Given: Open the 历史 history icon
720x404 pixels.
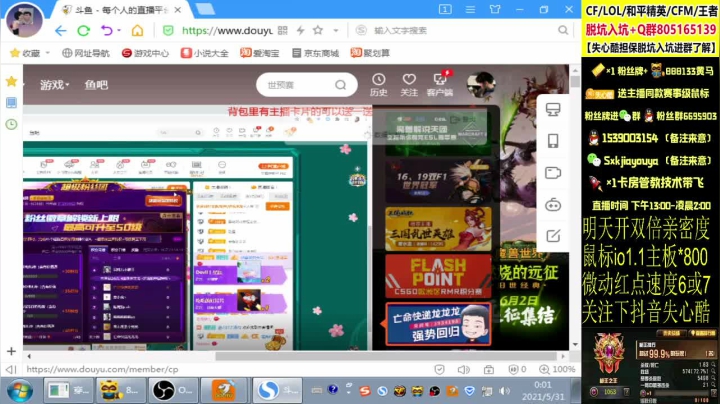Looking at the screenshot, I should (x=379, y=85).
